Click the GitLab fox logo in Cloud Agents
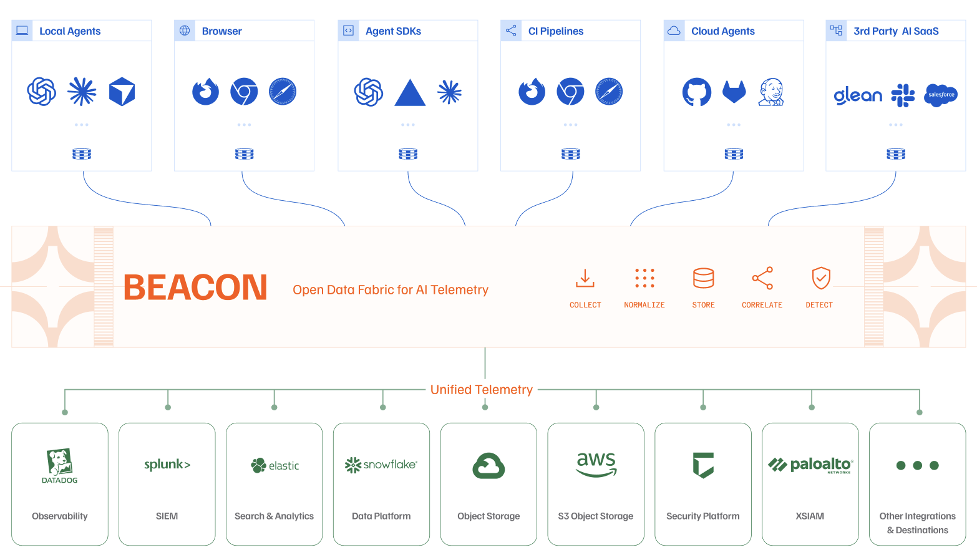 734,92
